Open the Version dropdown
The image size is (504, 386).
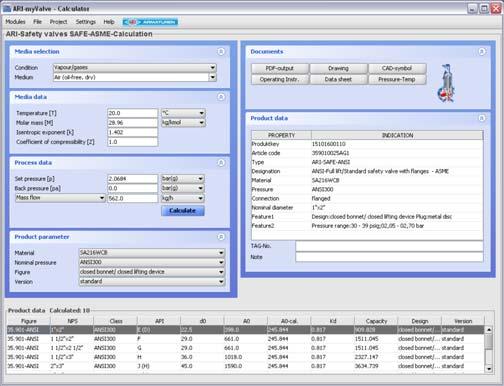(x=152, y=282)
